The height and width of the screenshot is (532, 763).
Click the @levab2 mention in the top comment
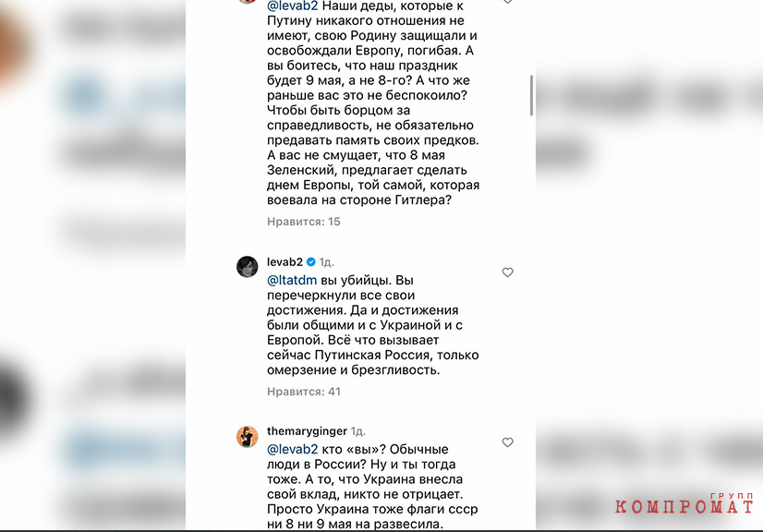pyautogui.click(x=293, y=6)
